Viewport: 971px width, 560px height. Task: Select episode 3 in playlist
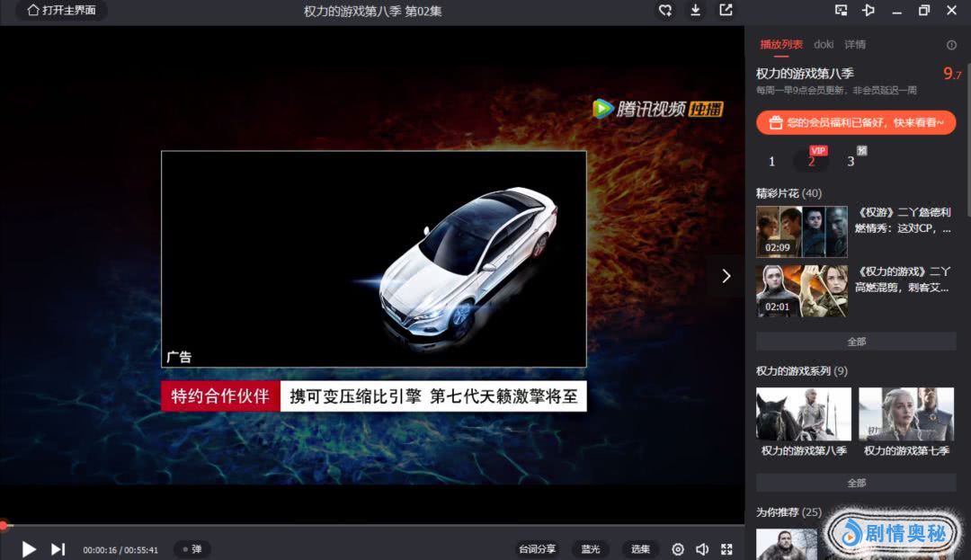[851, 162]
